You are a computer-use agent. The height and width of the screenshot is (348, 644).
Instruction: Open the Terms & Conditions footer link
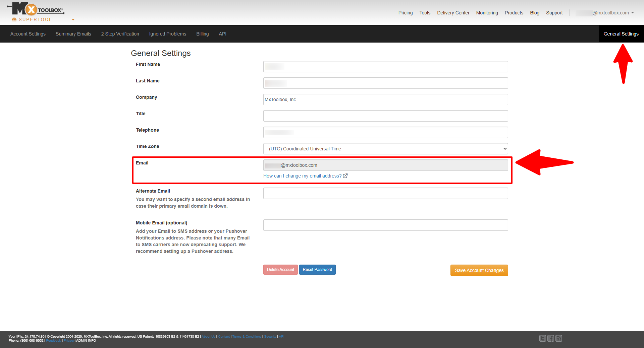point(247,337)
